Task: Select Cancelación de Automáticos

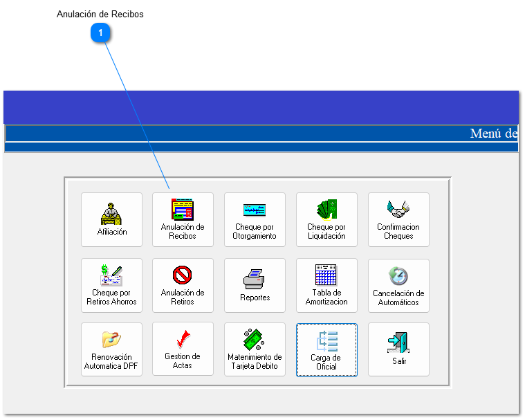Action: [398, 285]
